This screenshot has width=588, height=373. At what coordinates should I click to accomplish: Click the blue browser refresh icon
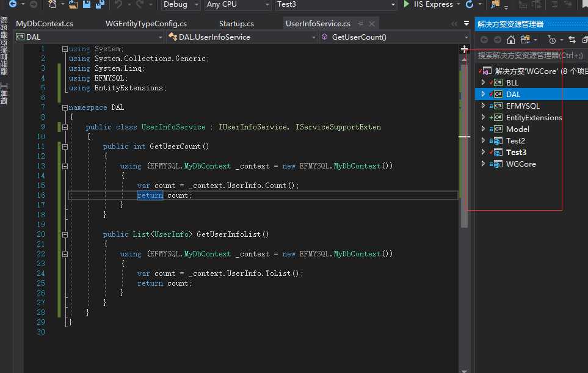click(469, 4)
